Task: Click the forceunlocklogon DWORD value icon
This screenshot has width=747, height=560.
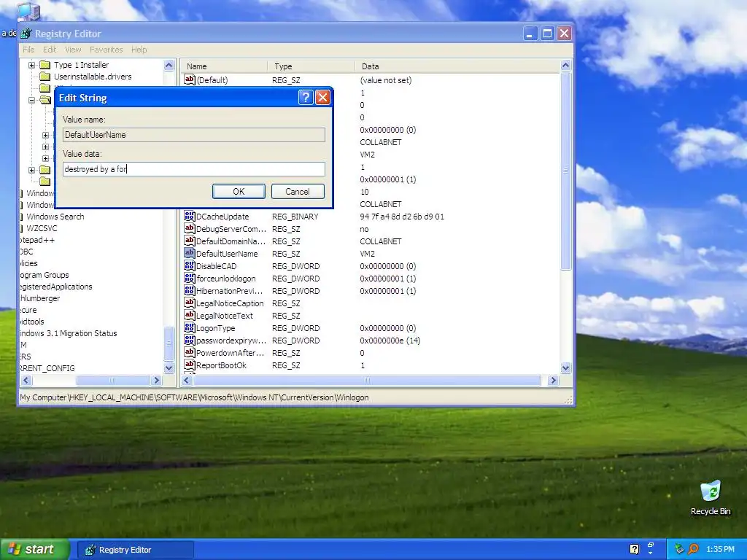Action: 190,278
